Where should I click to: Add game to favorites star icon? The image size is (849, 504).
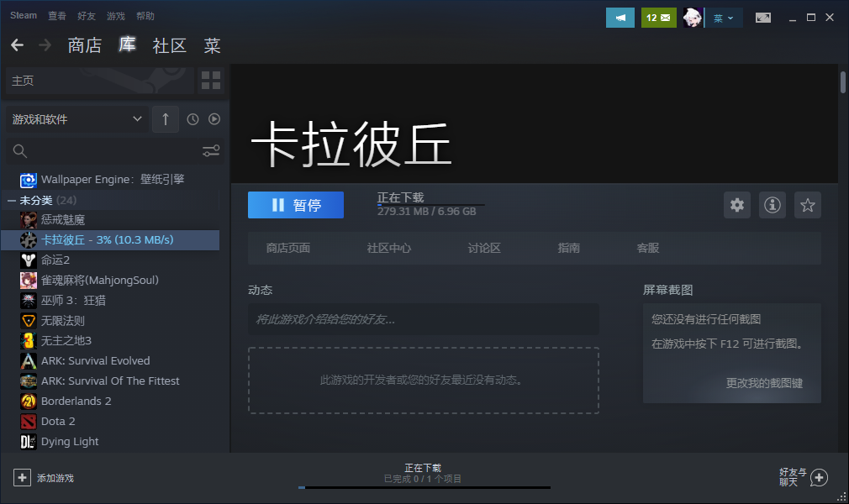pyautogui.click(x=807, y=205)
